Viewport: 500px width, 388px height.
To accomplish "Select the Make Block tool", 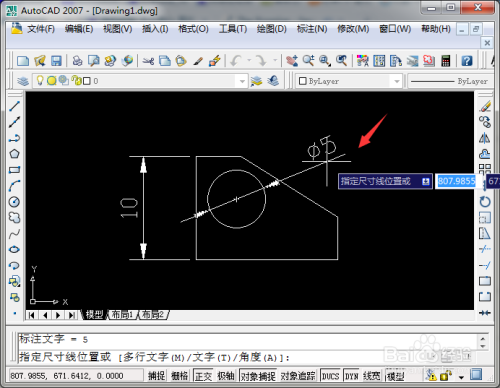I will pos(14,297).
